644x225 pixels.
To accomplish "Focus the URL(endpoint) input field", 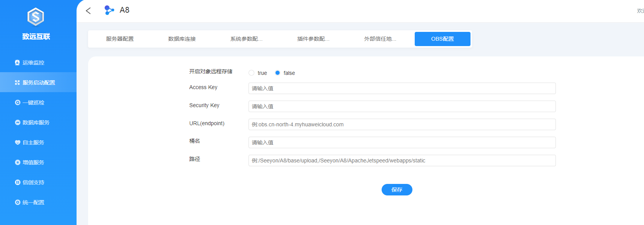I will [x=402, y=124].
